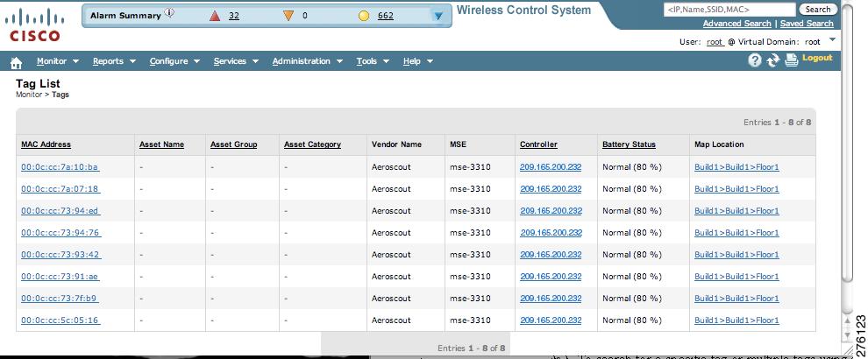
Task: Click the root user link
Action: pyautogui.click(x=715, y=42)
